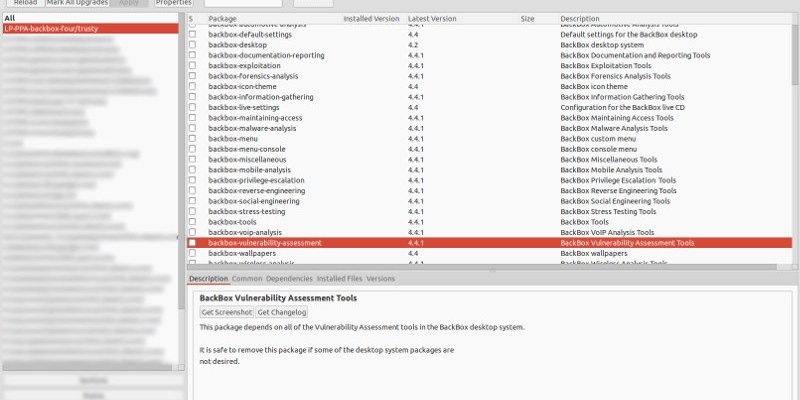Click Mark All Upgrades in toolbar
Image resolution: width=800 pixels, height=400 pixels.
(x=78, y=3)
